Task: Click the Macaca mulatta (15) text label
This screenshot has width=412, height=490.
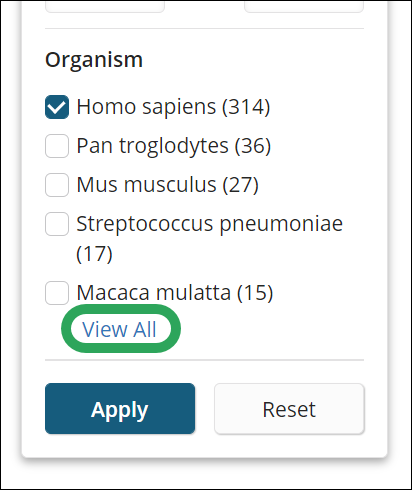Action: (175, 293)
